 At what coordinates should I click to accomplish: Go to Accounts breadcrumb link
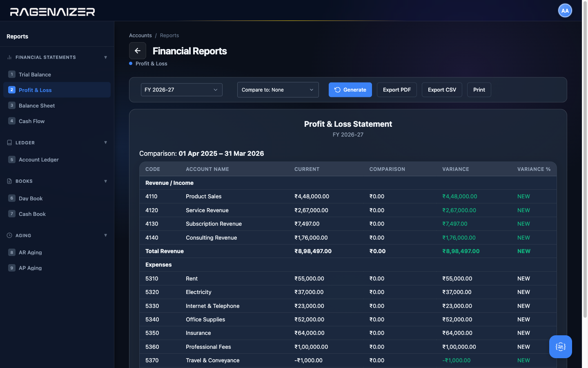(140, 36)
